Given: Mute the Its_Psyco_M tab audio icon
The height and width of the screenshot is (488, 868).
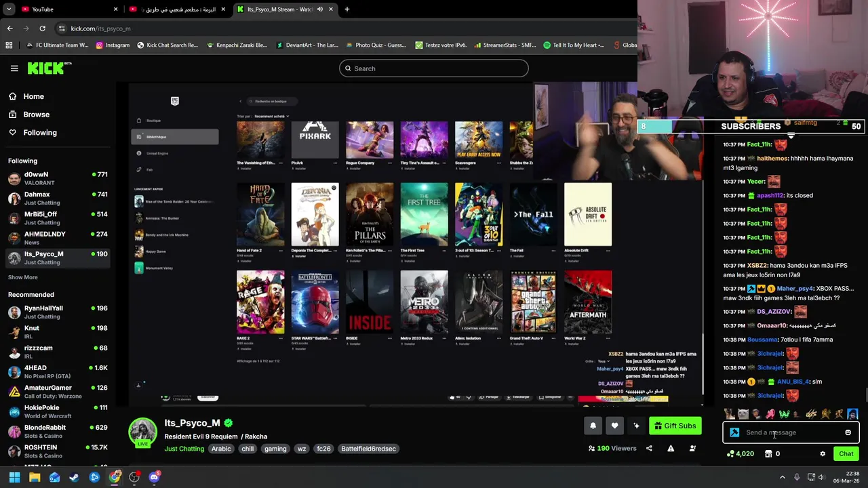Looking at the screenshot, I should pos(320,9).
